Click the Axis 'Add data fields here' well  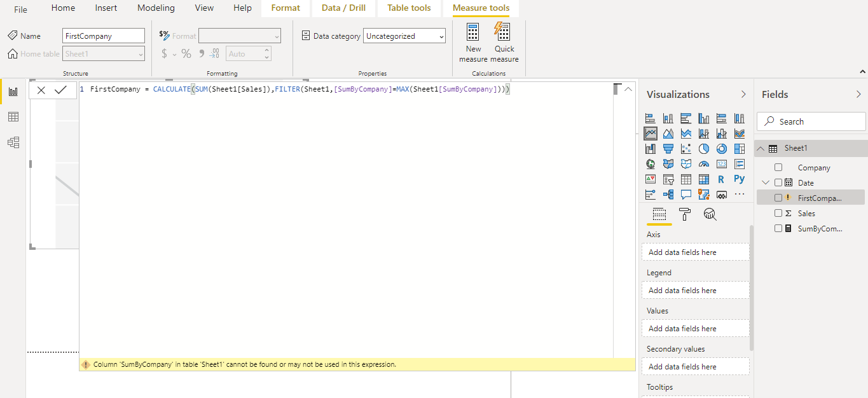click(695, 252)
